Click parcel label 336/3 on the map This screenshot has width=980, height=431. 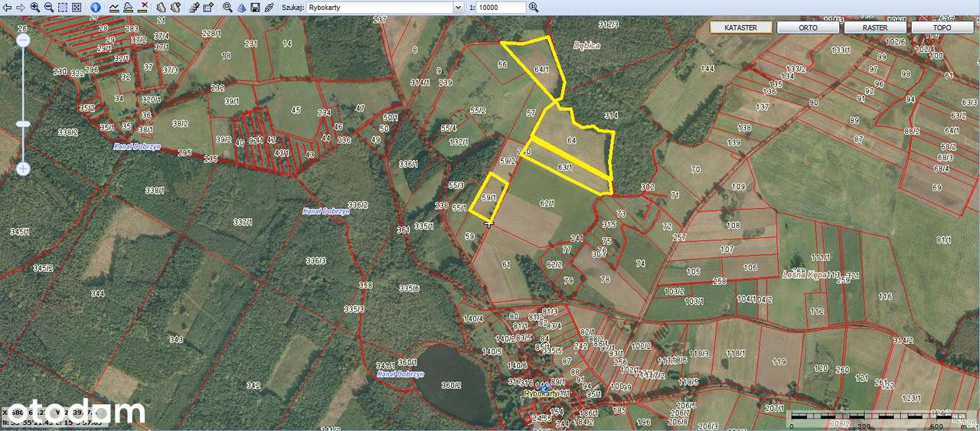click(316, 261)
